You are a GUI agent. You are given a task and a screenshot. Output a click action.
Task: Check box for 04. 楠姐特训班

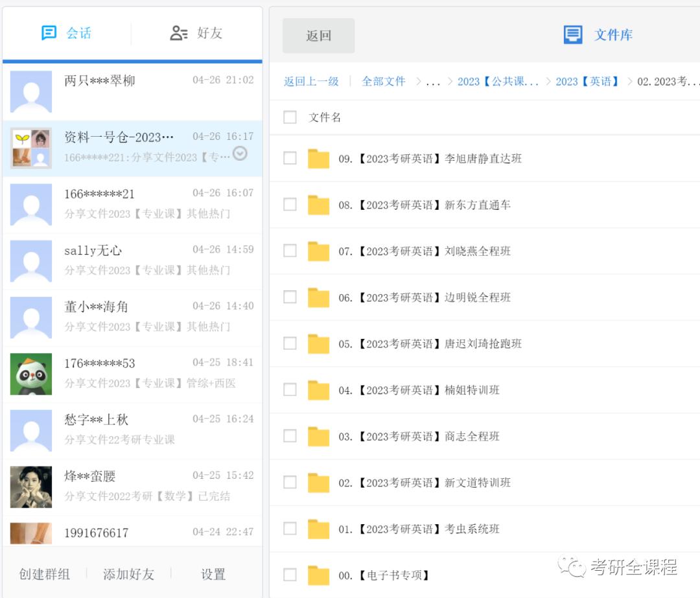290,389
